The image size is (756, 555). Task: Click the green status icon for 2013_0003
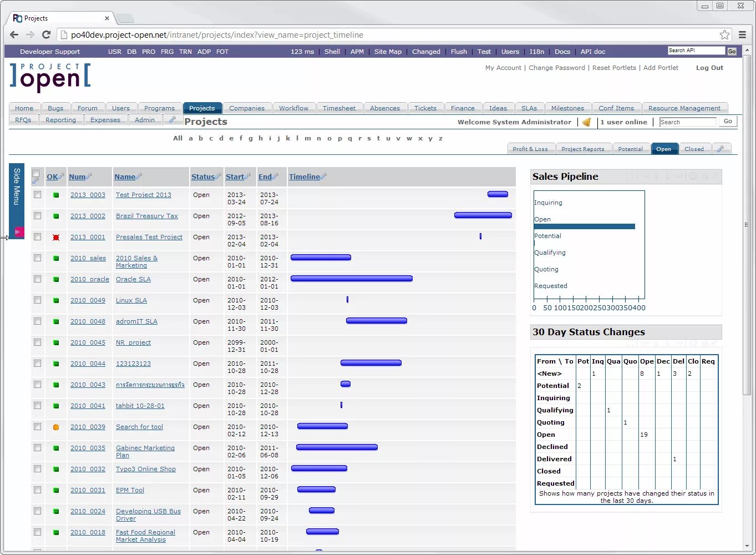(x=56, y=195)
